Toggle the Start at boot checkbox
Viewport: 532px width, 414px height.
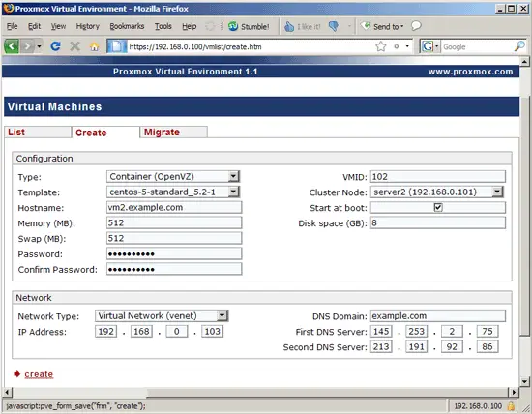tap(438, 207)
